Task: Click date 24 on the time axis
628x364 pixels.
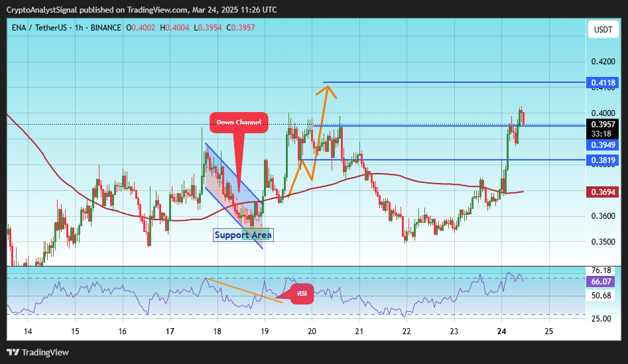Action: pos(501,331)
